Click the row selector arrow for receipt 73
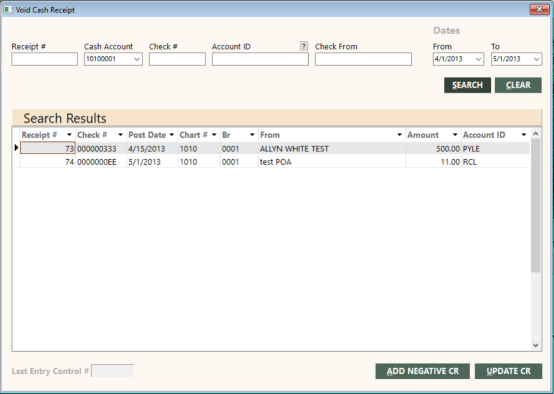554x394 pixels. [16, 148]
